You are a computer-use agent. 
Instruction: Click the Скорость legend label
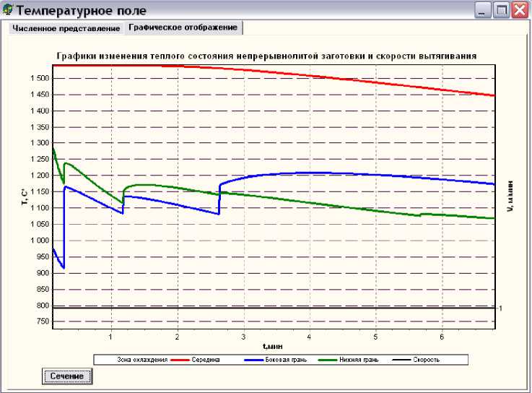coord(426,360)
